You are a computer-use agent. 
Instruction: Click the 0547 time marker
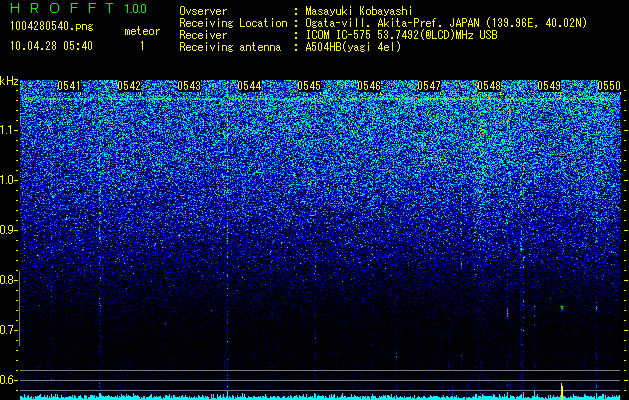pyautogui.click(x=429, y=86)
